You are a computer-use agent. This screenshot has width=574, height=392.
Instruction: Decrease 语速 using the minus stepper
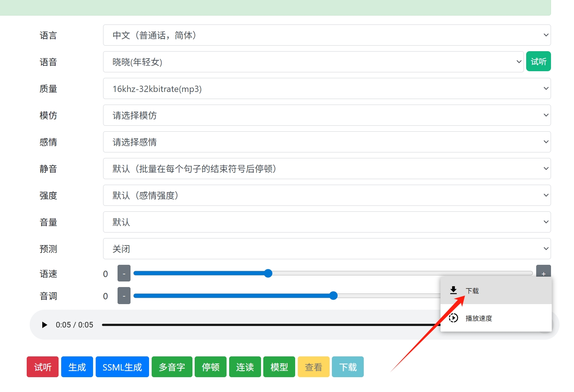(x=124, y=273)
